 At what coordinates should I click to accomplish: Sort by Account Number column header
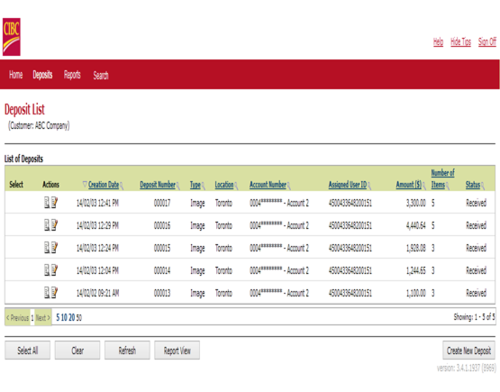point(268,184)
